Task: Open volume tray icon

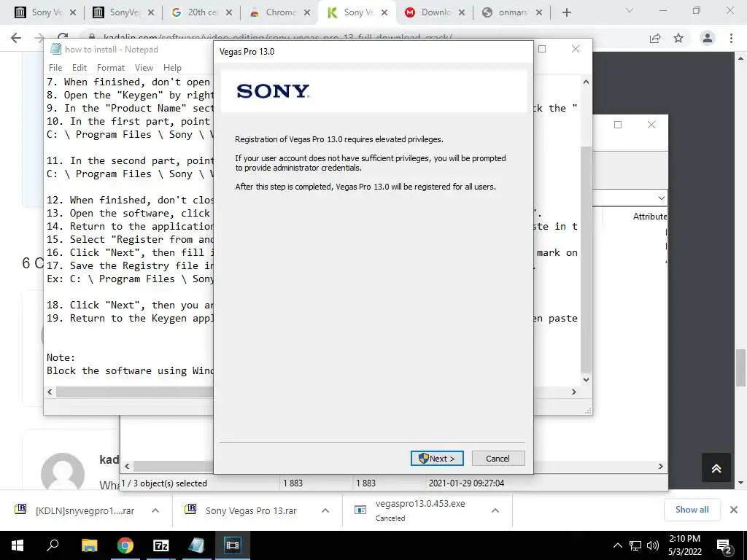Action: click(653, 545)
